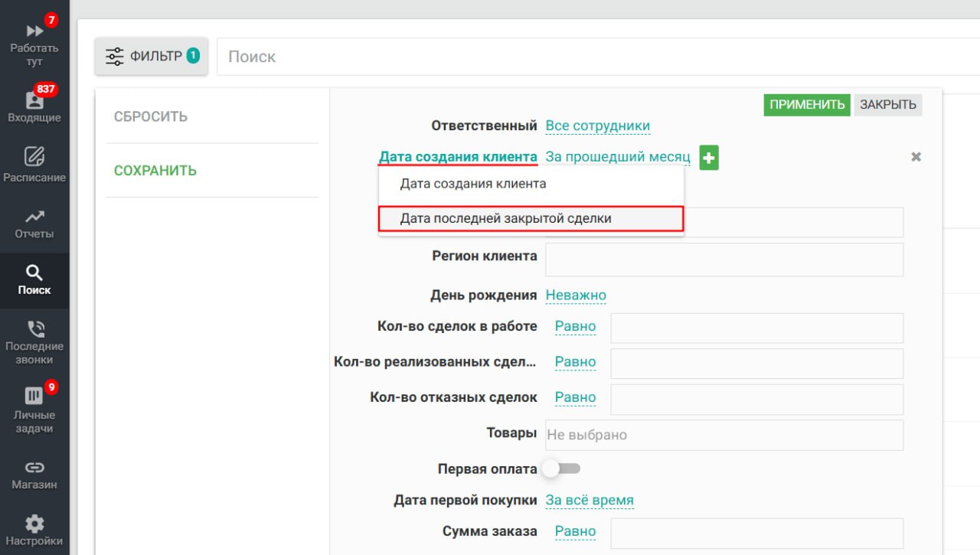980x555 pixels.
Task: Open День рождения Неважно dropdown
Action: tap(576, 295)
